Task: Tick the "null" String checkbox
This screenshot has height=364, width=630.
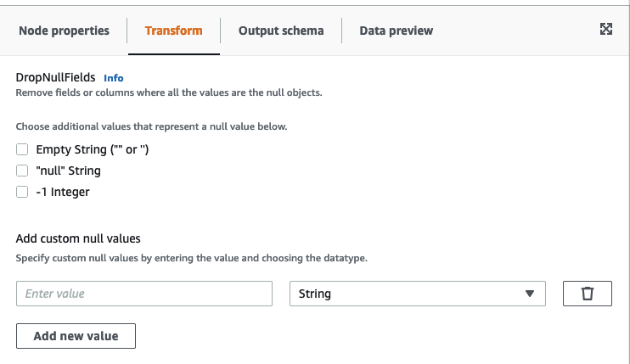Action: coord(23,171)
